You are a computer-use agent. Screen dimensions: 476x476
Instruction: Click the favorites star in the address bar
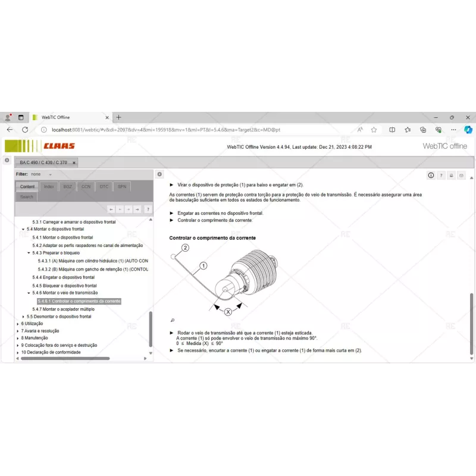[x=373, y=129]
